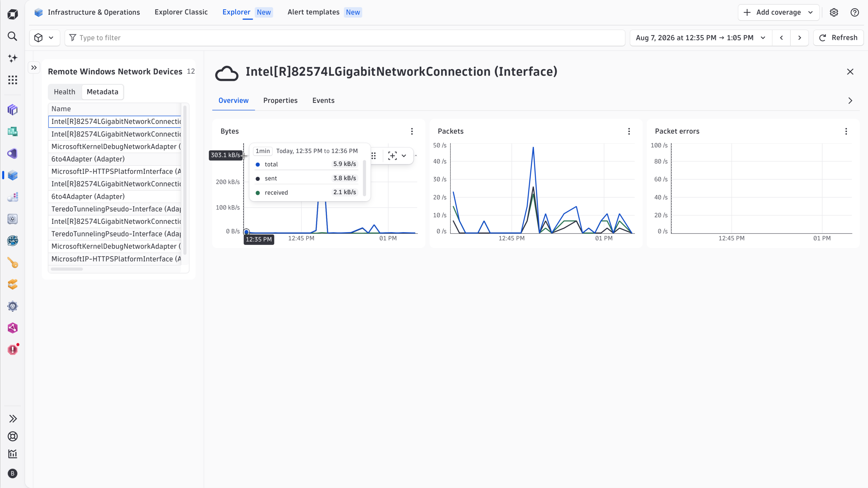Select the first TeredoTunnelingPseudo-Interface row
The height and width of the screenshot is (488, 868).
pyautogui.click(x=115, y=209)
